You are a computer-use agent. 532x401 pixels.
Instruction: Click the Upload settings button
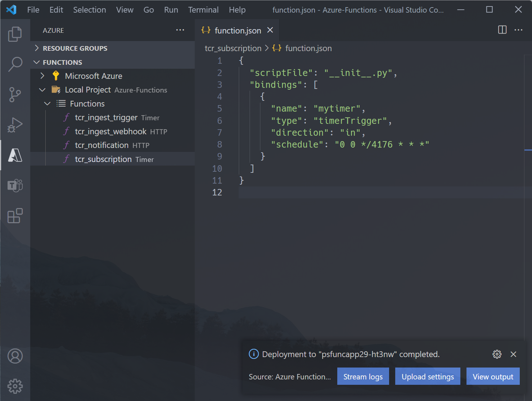point(428,377)
